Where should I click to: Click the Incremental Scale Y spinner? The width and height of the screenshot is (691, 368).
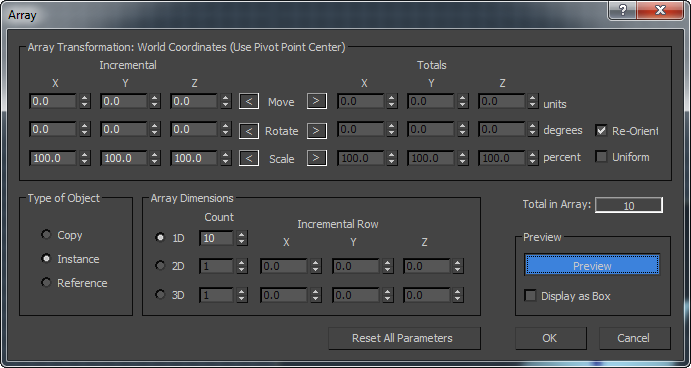click(x=155, y=158)
